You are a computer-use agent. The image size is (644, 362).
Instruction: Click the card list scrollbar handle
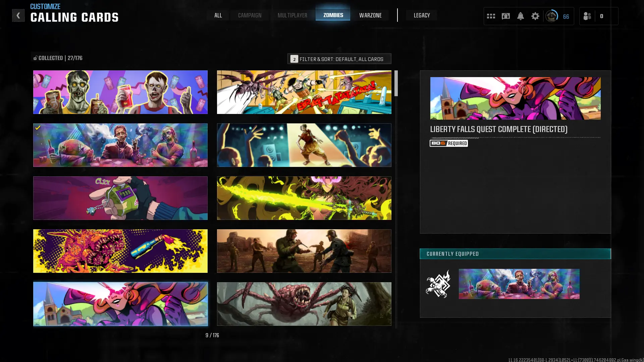coord(396,83)
